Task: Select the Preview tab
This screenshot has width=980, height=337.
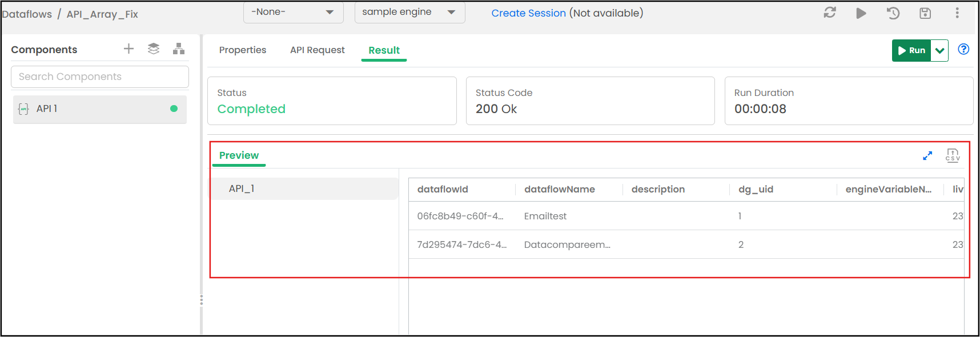Action: point(239,155)
